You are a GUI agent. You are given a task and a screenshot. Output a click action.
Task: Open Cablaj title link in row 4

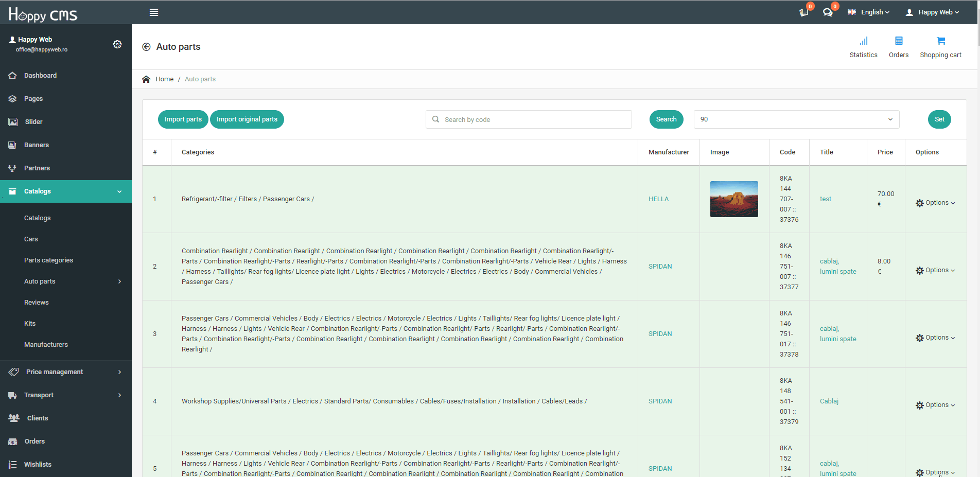pos(829,401)
